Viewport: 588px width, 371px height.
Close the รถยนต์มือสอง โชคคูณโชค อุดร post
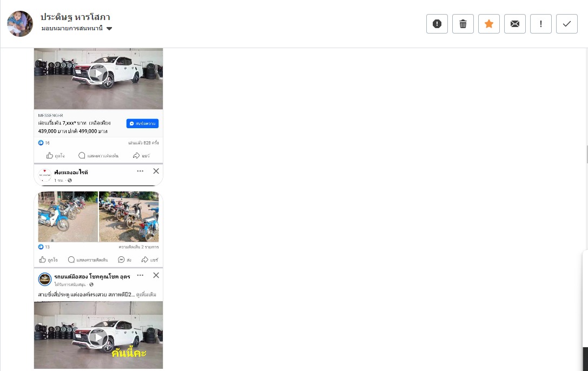[156, 275]
